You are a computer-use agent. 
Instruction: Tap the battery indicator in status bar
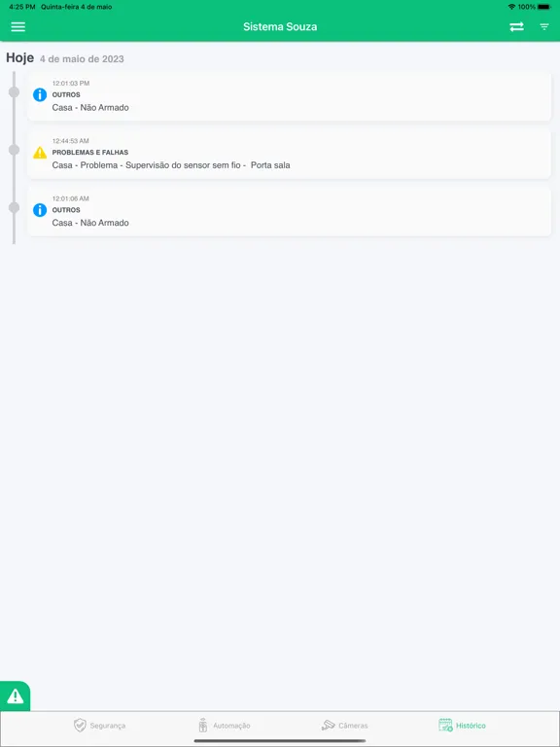click(x=543, y=7)
